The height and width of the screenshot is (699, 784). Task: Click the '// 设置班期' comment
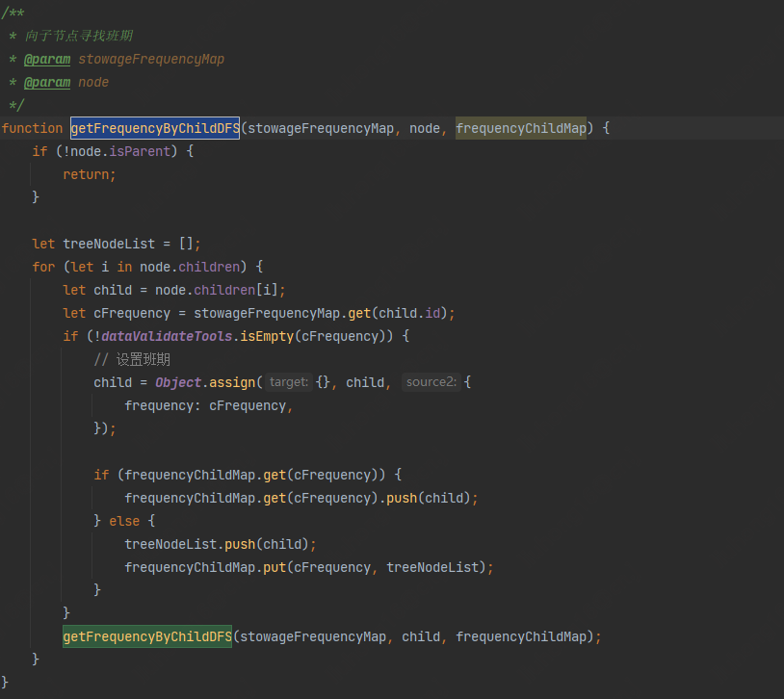pyautogui.click(x=132, y=359)
